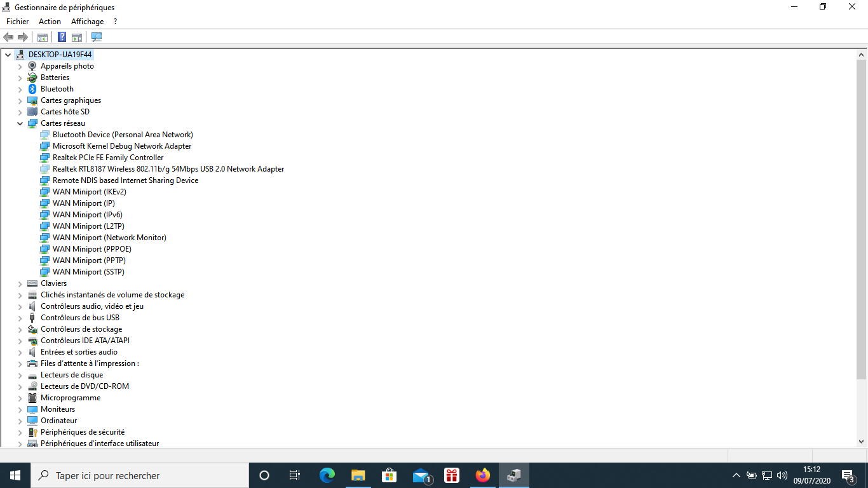Expand the Cartes graphiques category
The width and height of the screenshot is (868, 488).
20,100
